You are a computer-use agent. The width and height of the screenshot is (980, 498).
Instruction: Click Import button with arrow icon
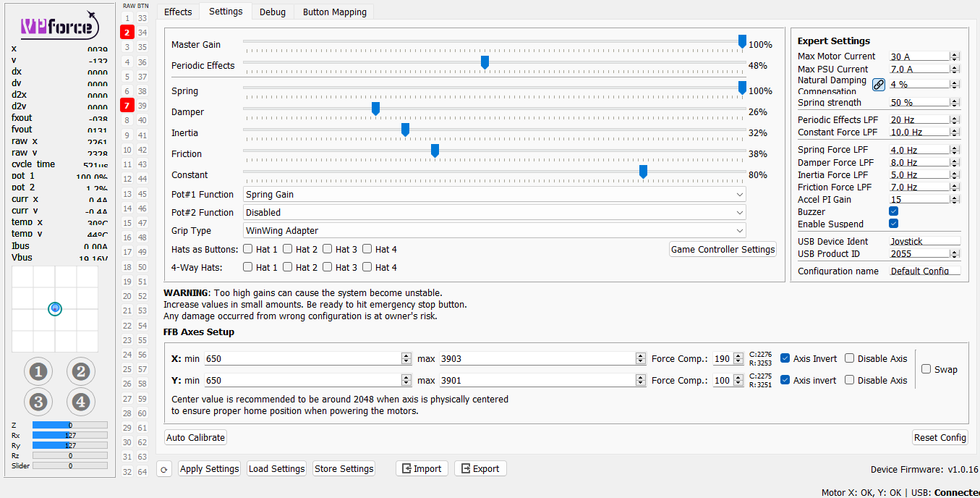pyautogui.click(x=422, y=469)
